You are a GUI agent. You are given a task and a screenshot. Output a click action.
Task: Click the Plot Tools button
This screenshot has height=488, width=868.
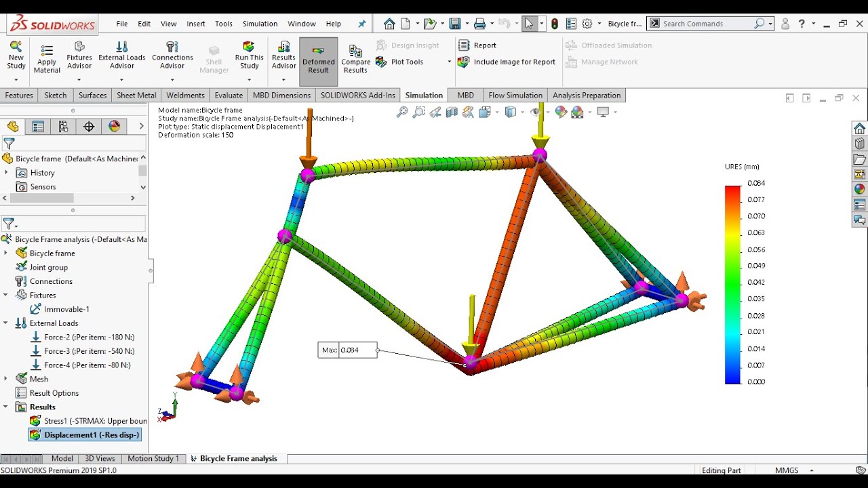click(400, 62)
